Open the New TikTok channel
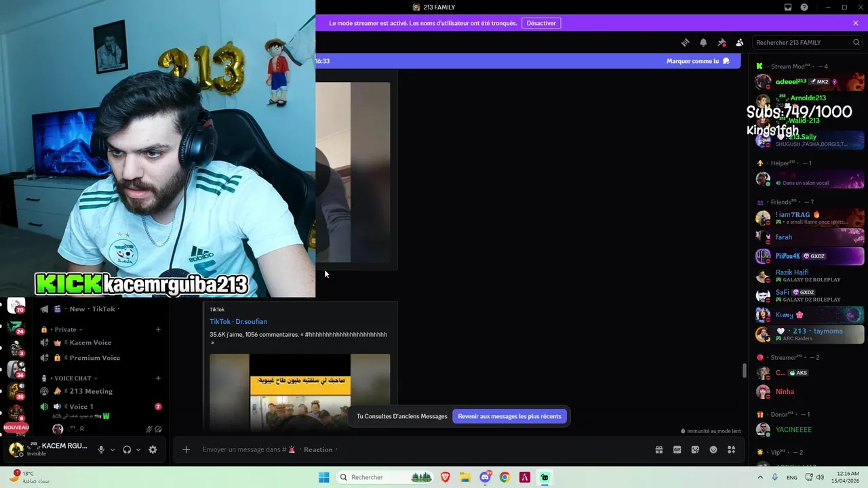 (x=100, y=309)
